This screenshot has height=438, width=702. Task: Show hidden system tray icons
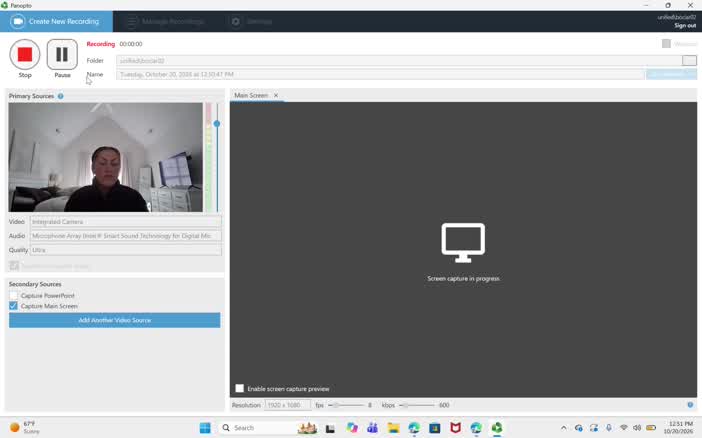tap(563, 428)
